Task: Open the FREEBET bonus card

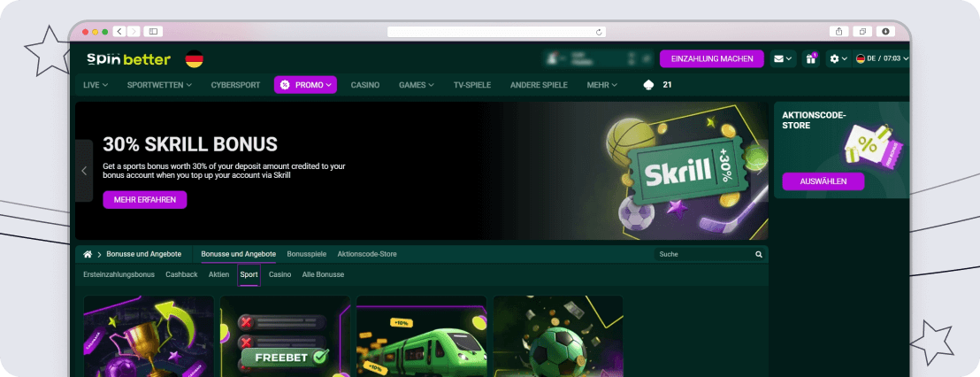Action: pyautogui.click(x=285, y=336)
